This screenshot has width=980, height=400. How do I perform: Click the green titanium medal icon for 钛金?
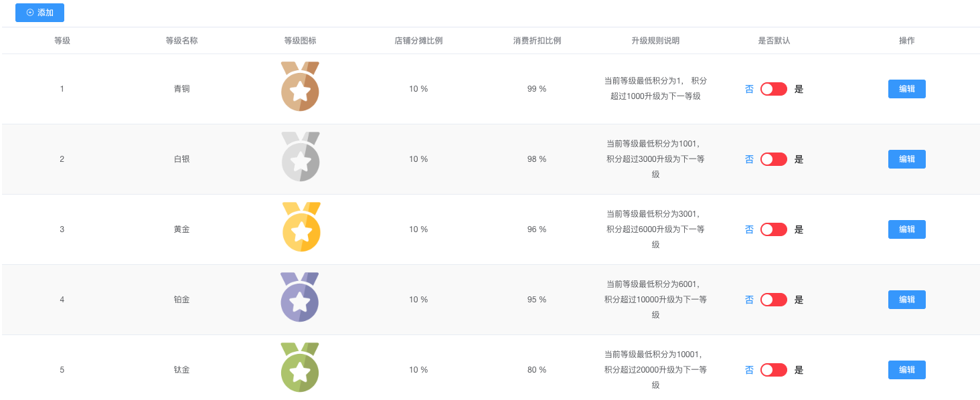(x=300, y=367)
